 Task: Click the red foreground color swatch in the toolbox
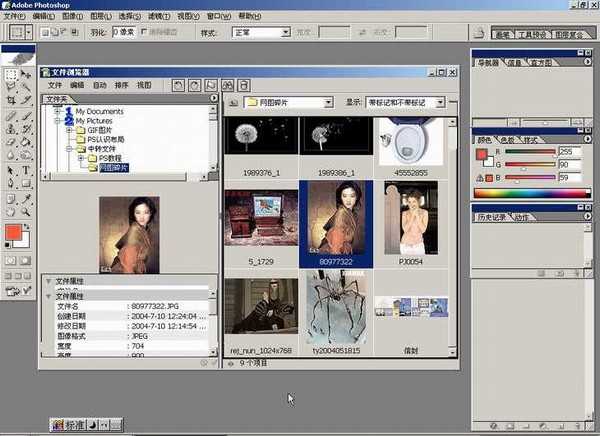click(x=13, y=233)
